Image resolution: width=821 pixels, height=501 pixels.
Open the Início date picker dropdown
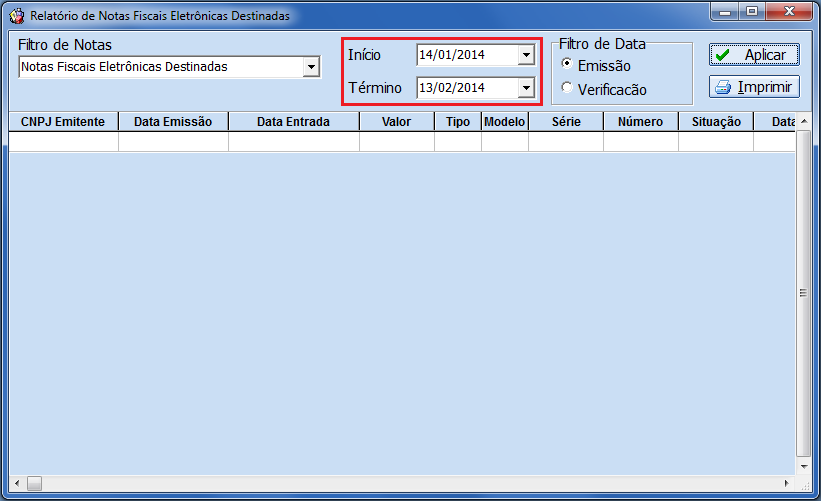[526, 55]
